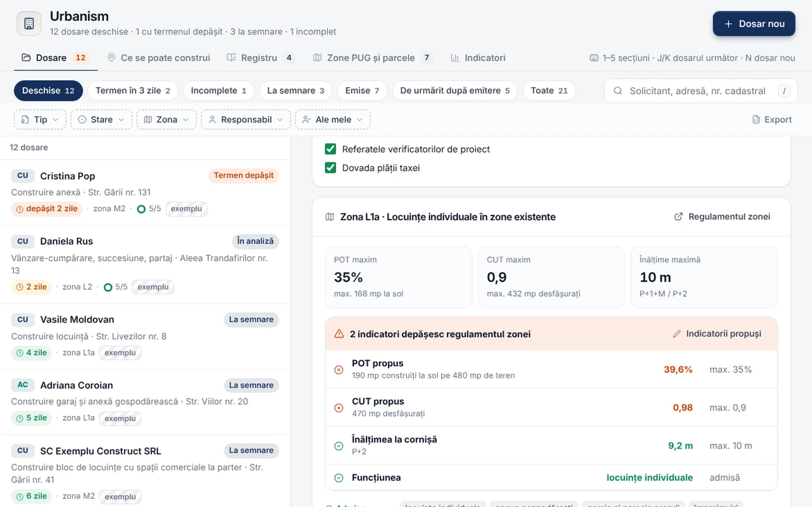Click the green 5/5 ring on Cristina Pop

[141, 209]
